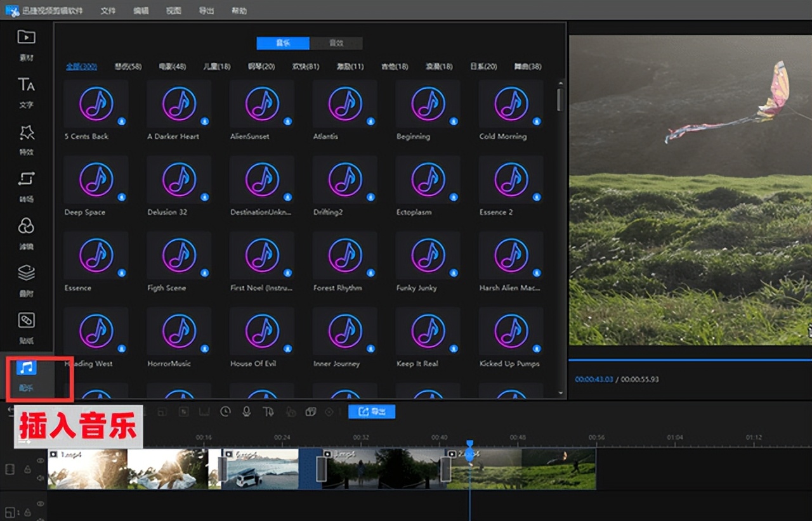The width and height of the screenshot is (812, 521).
Task: Click the preview playback progress bar
Action: coord(690,360)
